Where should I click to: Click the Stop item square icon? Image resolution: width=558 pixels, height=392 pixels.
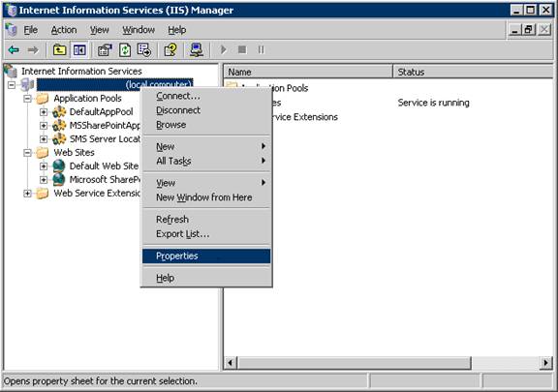[242, 49]
